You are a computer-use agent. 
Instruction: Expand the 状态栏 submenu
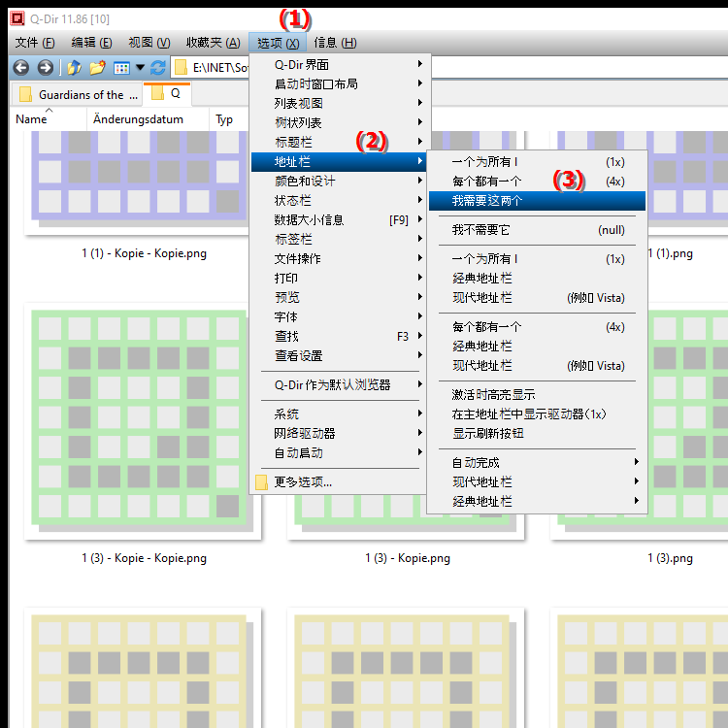tap(339, 201)
